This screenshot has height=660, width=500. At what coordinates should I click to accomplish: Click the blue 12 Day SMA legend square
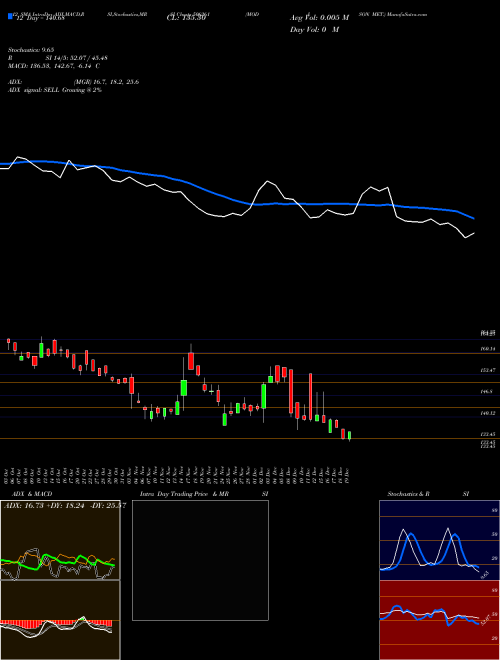11,16
